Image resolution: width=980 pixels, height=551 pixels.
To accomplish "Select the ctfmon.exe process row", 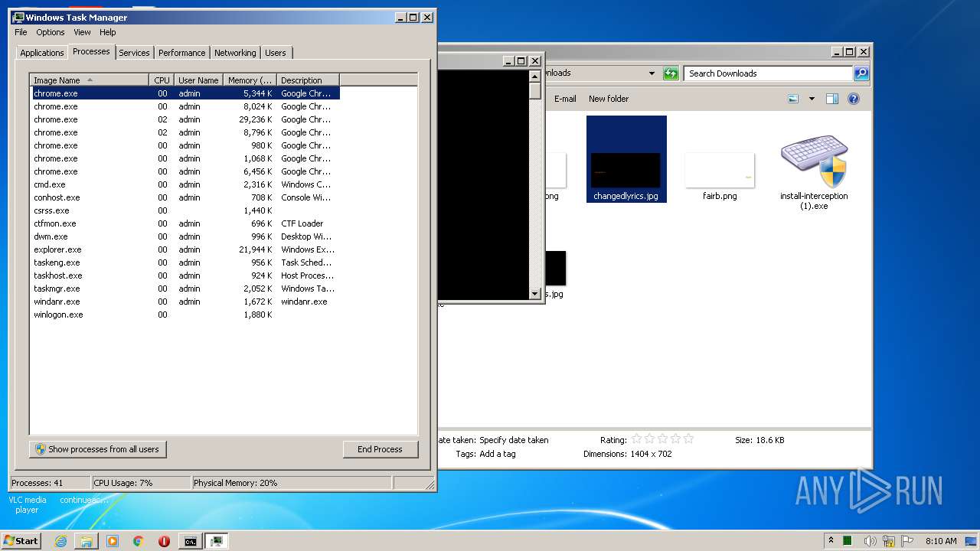I will click(x=185, y=223).
